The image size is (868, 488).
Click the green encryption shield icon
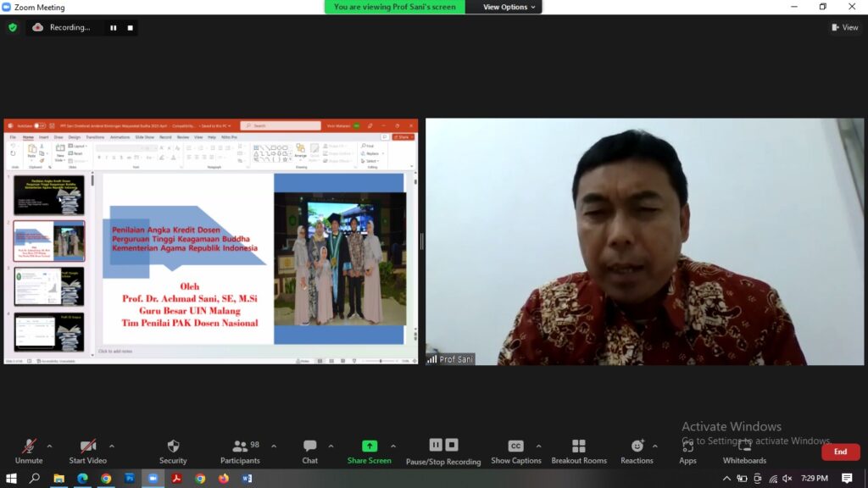13,27
